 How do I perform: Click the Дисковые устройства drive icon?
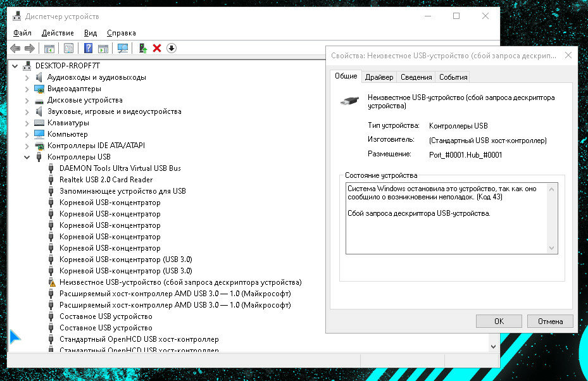(39, 101)
